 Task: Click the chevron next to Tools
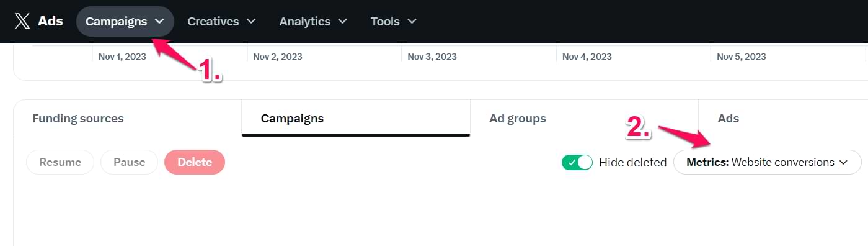[x=412, y=21]
